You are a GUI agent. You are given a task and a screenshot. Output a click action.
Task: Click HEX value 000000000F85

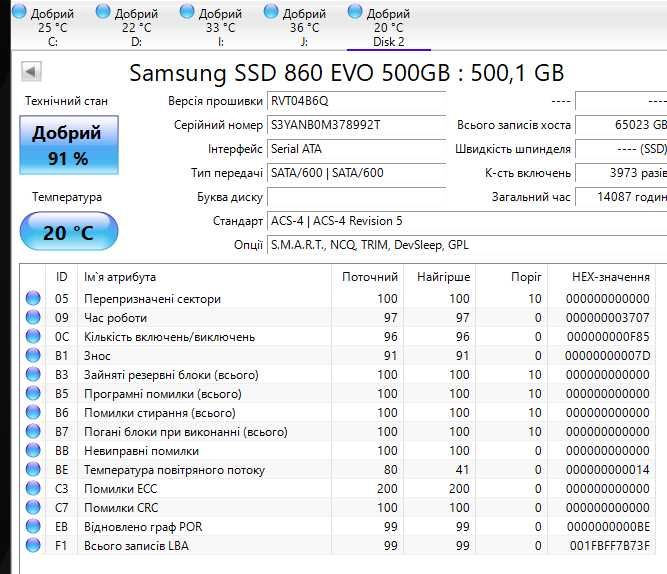click(608, 337)
